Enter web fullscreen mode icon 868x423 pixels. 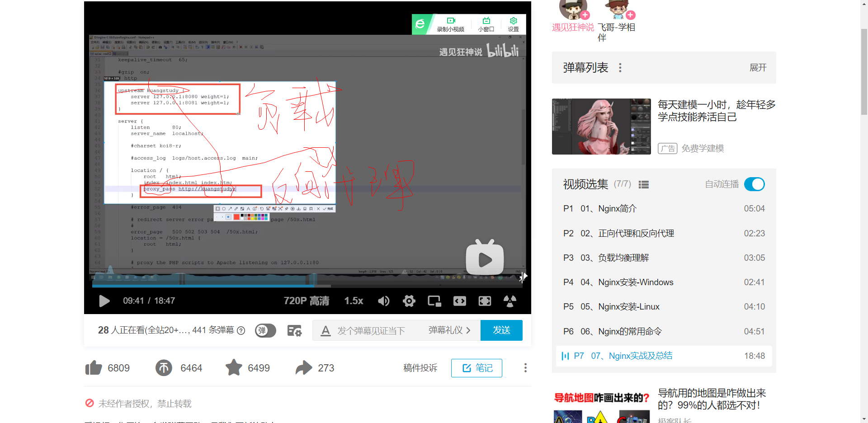[485, 301]
